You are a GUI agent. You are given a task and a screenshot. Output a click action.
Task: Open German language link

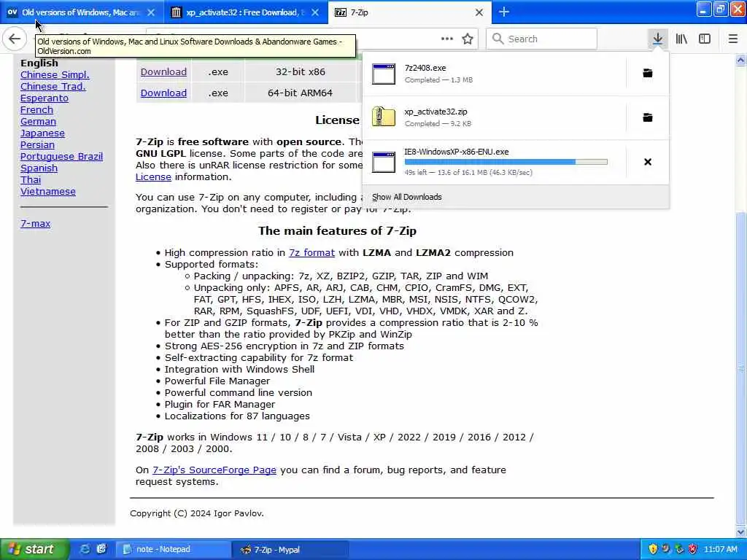click(38, 122)
